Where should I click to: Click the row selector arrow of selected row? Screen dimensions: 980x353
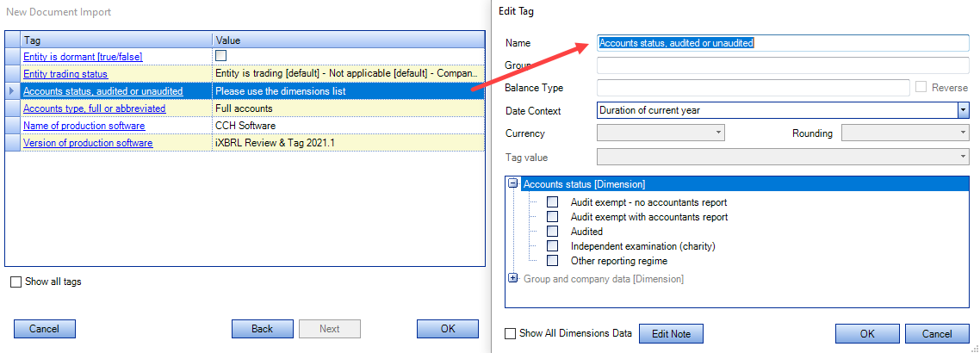(x=13, y=91)
